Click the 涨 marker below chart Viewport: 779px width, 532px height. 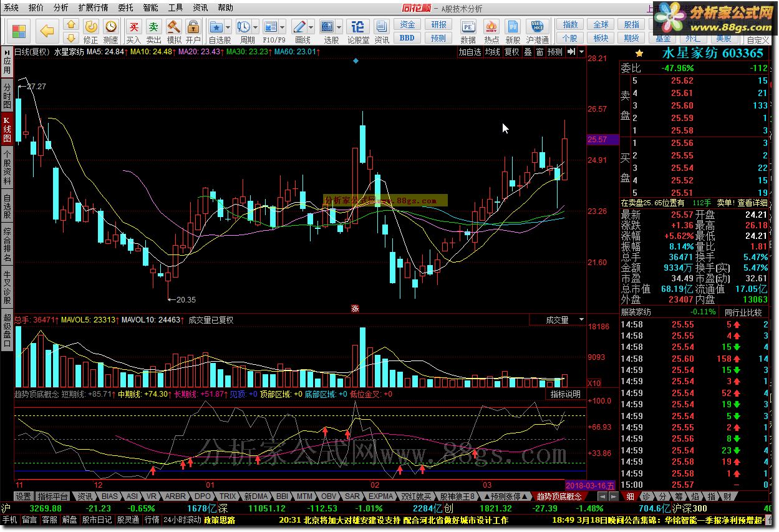coord(355,308)
